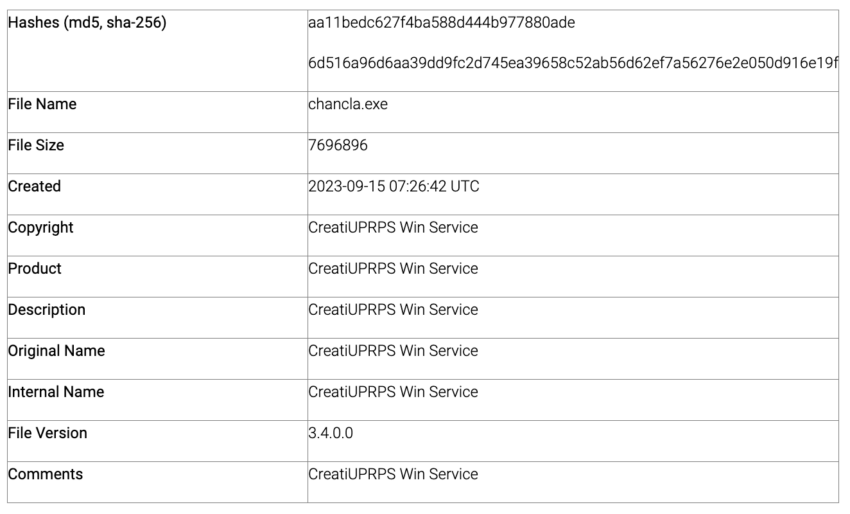The height and width of the screenshot is (514, 850).
Task: Click the sha-256 hash starting with 6d516a96
Action: pos(573,63)
